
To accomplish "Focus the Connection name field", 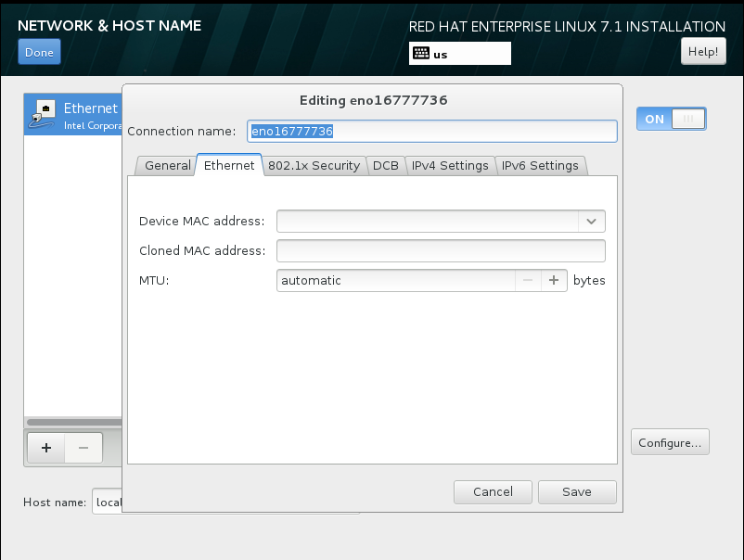I will tap(431, 132).
